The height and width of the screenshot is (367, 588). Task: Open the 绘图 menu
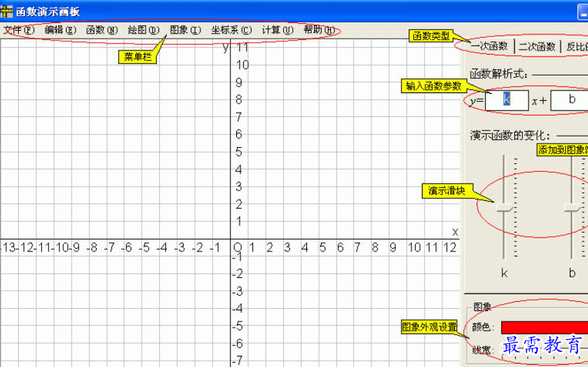click(x=143, y=30)
